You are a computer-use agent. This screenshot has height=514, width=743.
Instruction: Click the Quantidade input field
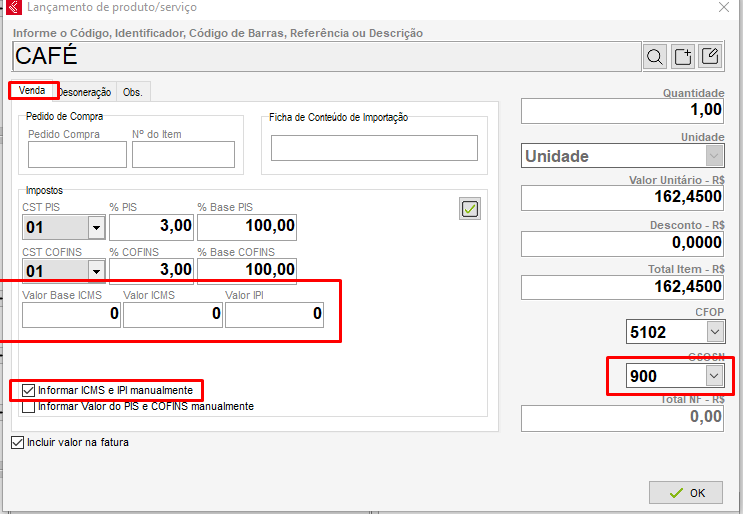(x=620, y=109)
